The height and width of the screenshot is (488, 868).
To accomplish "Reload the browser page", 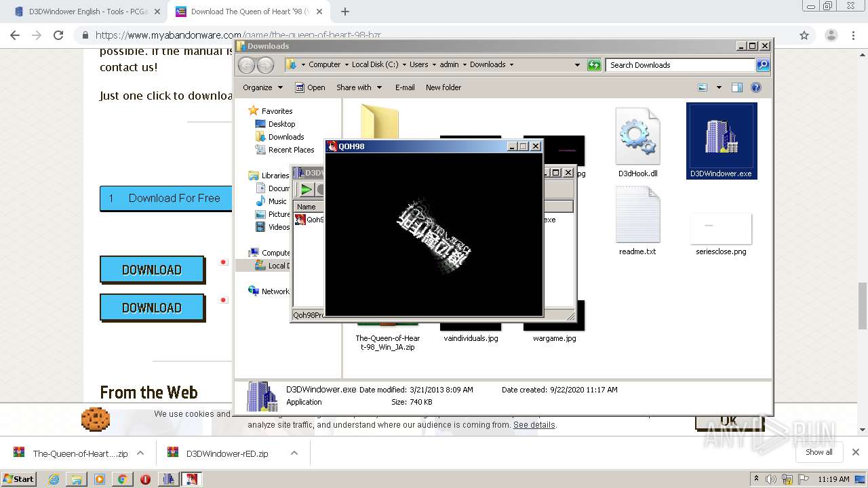I will click(58, 35).
